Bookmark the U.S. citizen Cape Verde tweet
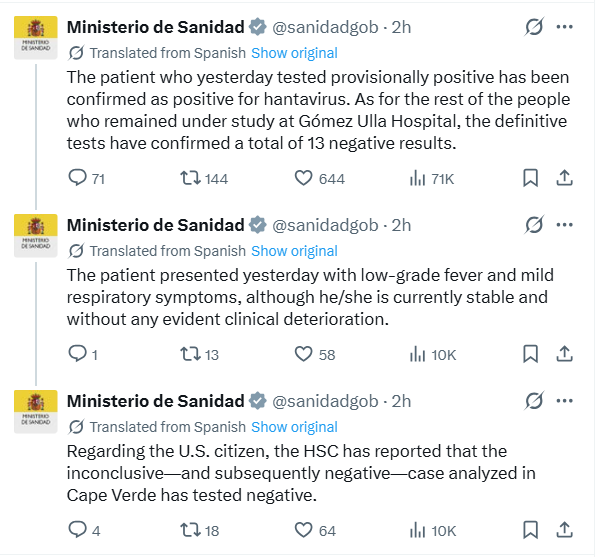 (530, 530)
